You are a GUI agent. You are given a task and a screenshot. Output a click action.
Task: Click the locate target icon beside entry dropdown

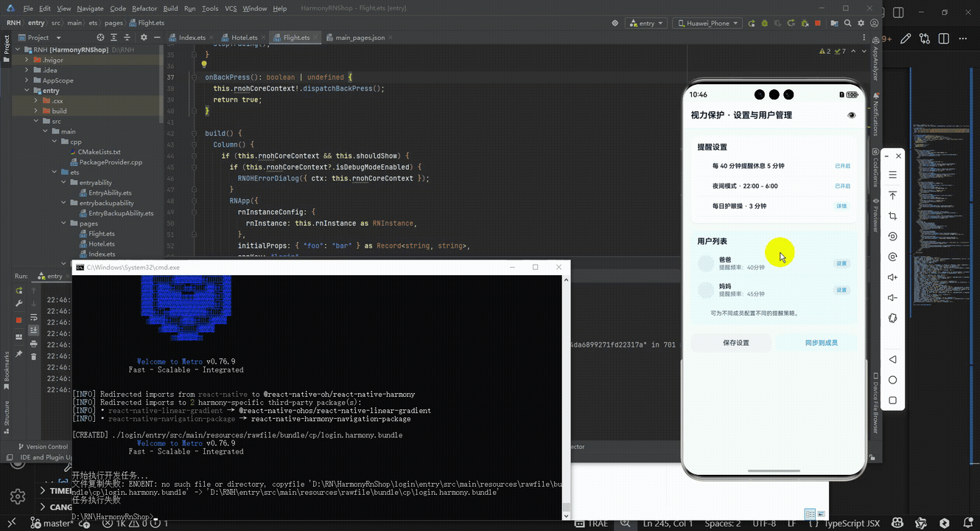pos(615,23)
